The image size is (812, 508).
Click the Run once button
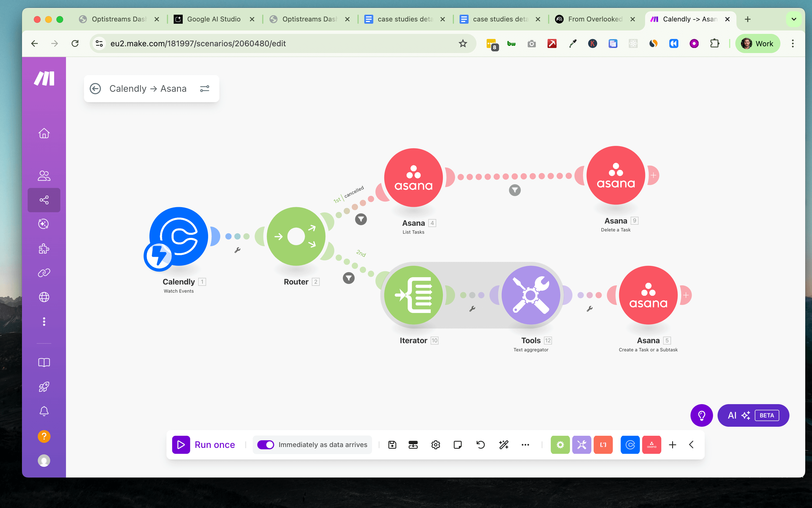204,444
